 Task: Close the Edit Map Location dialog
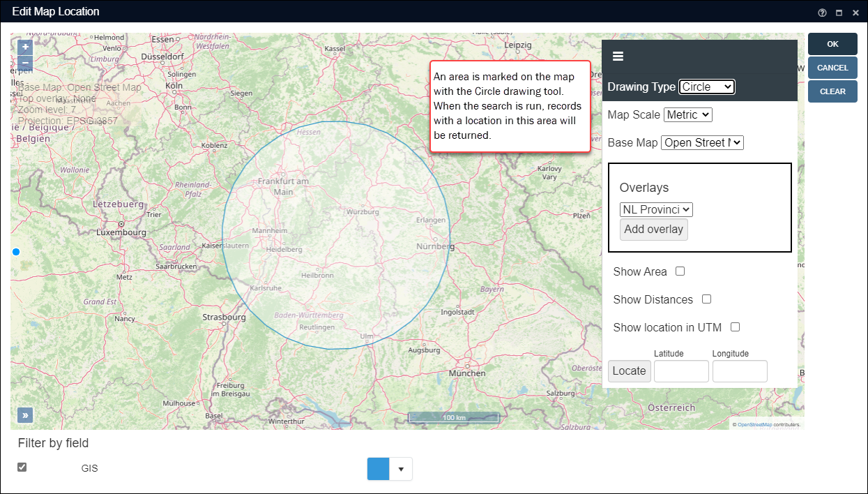click(x=855, y=12)
